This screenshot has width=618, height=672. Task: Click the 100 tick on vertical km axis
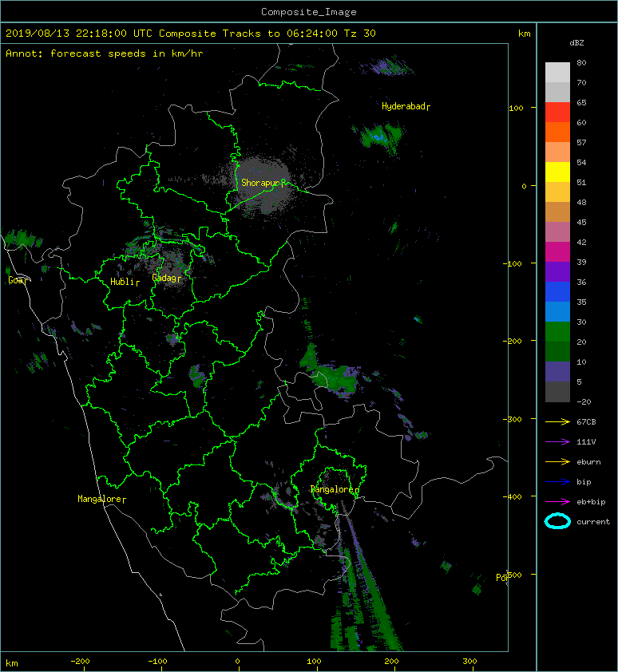coord(516,108)
